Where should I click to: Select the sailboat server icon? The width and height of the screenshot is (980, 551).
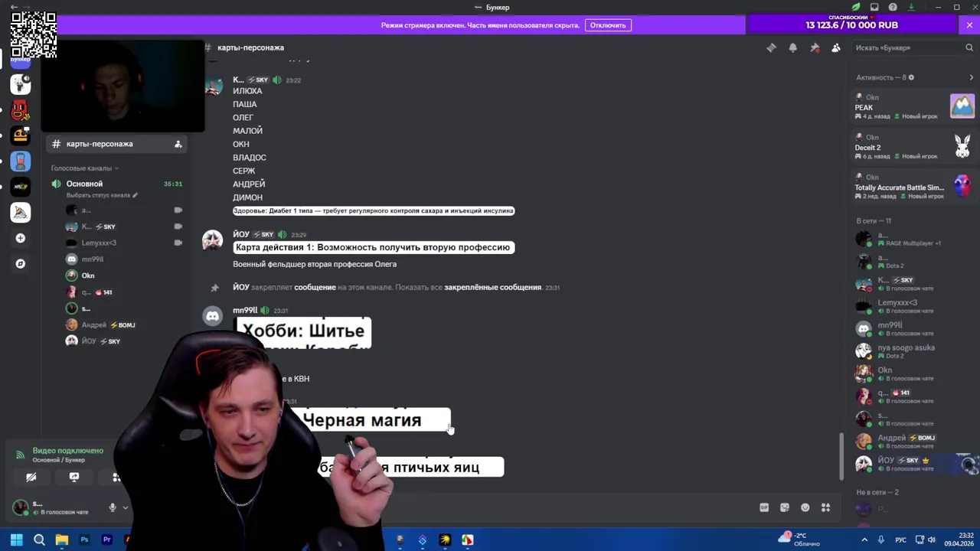pyautogui.click(x=21, y=213)
